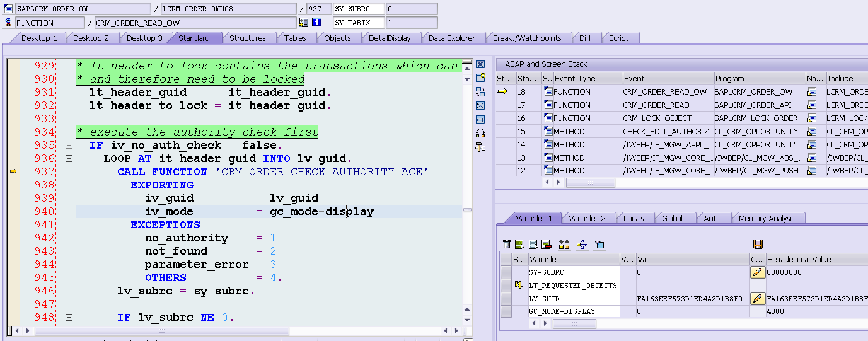Open the DetailDisplay tab

(x=390, y=38)
